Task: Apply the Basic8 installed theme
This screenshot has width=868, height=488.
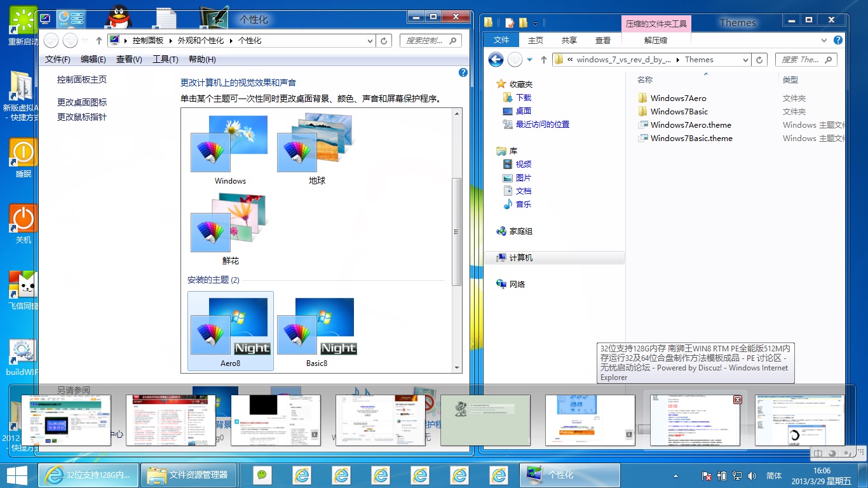Action: click(x=316, y=331)
